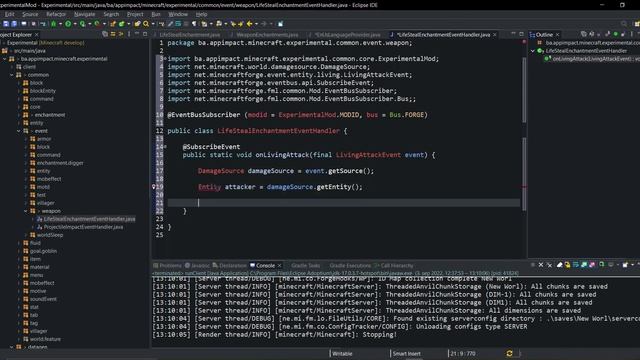Collapse the weapon package in tree
Image resolution: width=640 pixels, height=360 pixels.
point(26,211)
